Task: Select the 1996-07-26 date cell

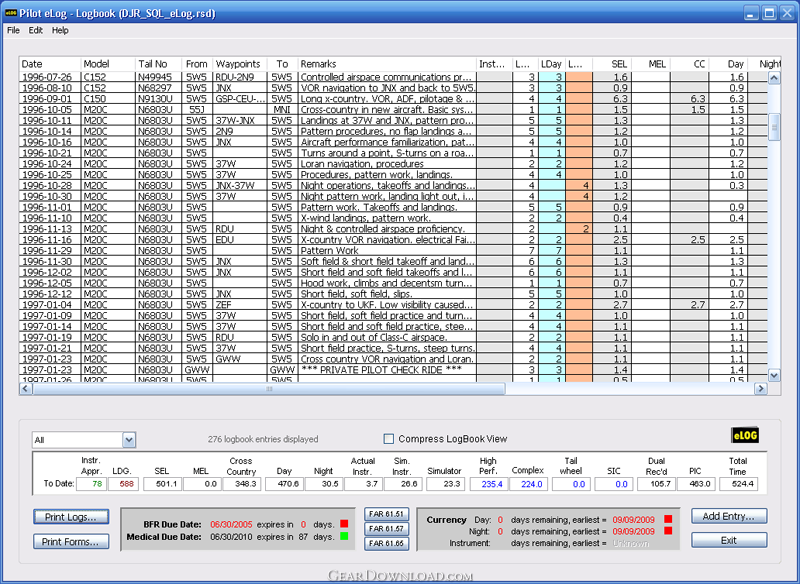Action: coord(50,77)
